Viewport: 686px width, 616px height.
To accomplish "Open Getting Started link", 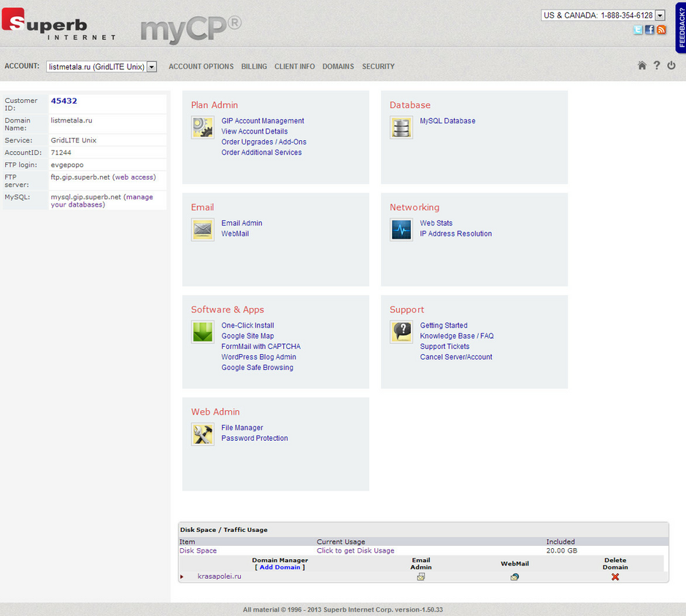I will click(x=444, y=326).
